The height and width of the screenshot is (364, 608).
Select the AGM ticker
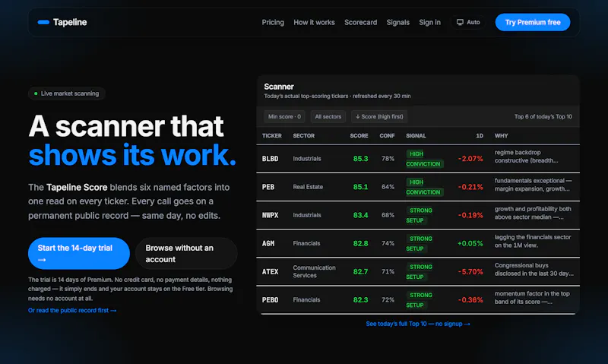tap(268, 243)
